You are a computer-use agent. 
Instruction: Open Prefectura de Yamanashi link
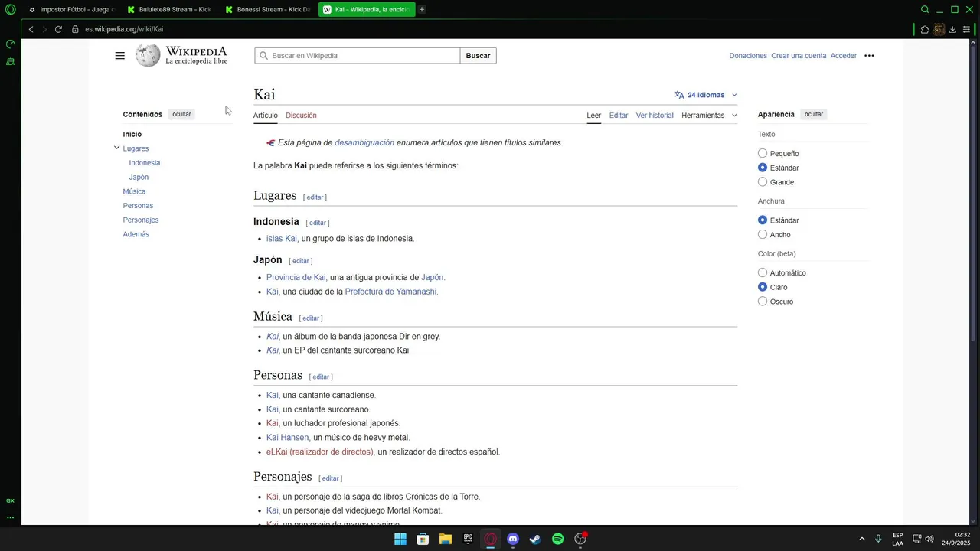tap(390, 292)
